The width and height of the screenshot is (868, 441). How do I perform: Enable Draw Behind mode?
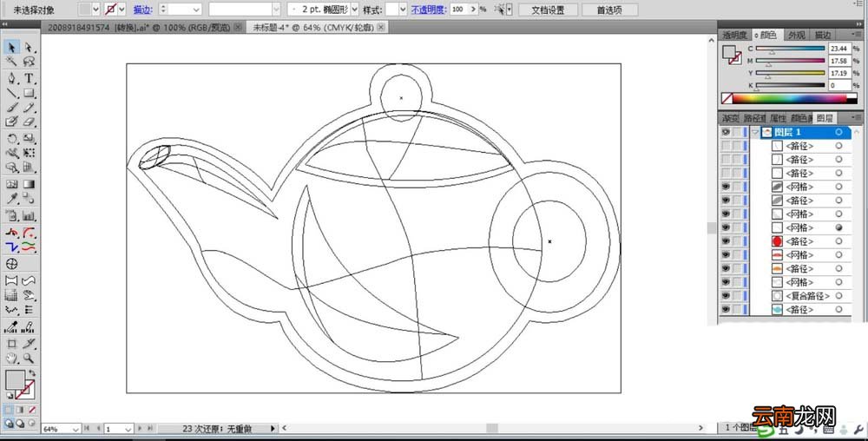point(21,424)
